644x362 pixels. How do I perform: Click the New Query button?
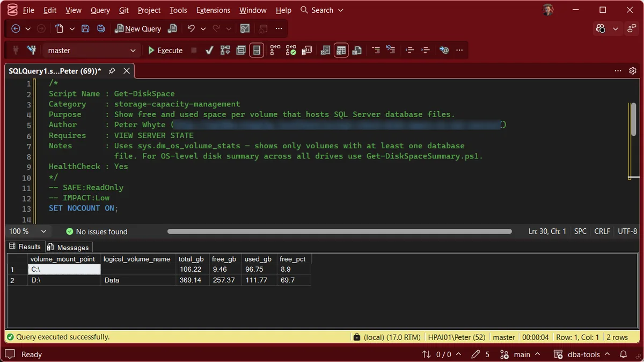coord(137,29)
